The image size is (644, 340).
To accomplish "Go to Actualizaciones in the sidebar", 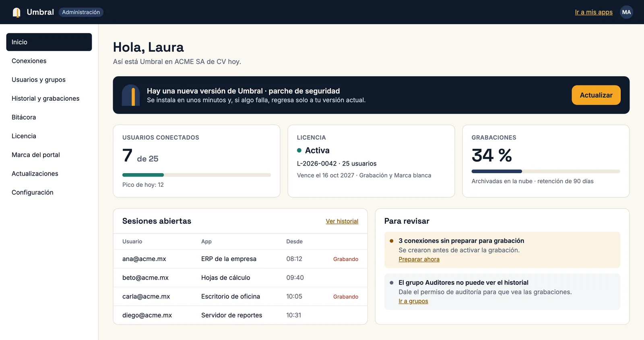I will (49, 174).
